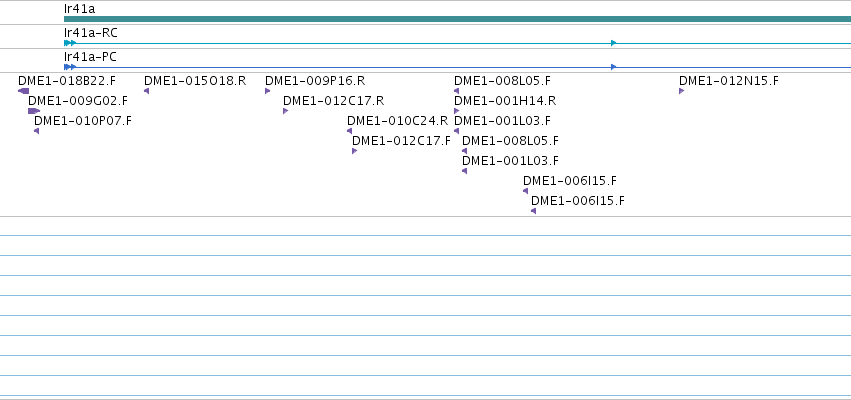Click the Ir41a-PC coding sequence line
The width and height of the screenshot is (851, 400).
458,67
